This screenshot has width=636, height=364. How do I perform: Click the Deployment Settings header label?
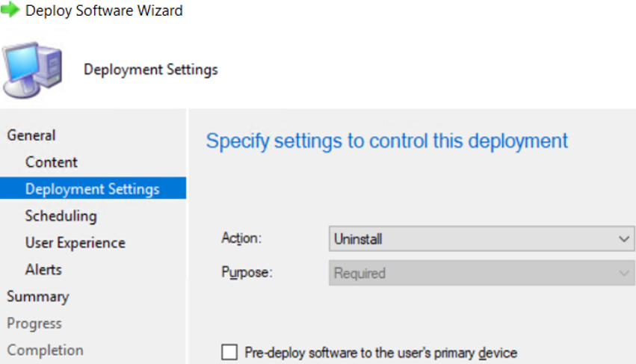click(151, 70)
